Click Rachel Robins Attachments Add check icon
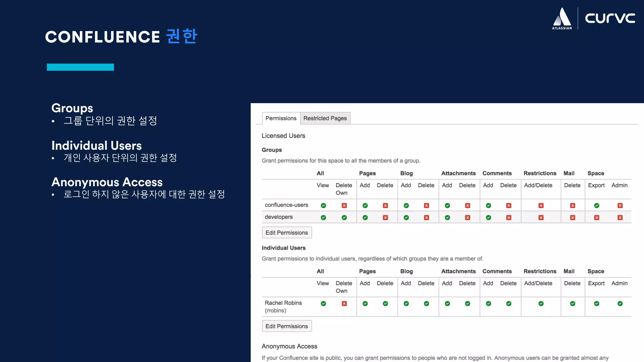Viewport: 644px width, 362px height. (x=447, y=304)
